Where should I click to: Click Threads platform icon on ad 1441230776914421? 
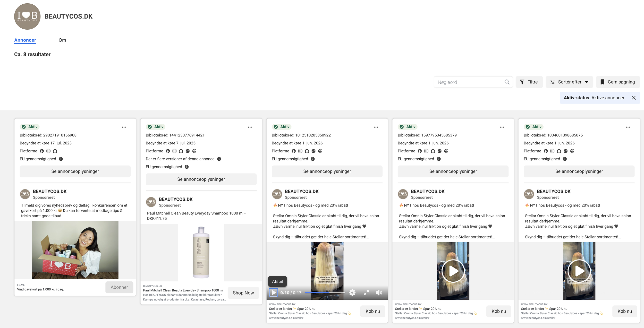[x=194, y=151]
